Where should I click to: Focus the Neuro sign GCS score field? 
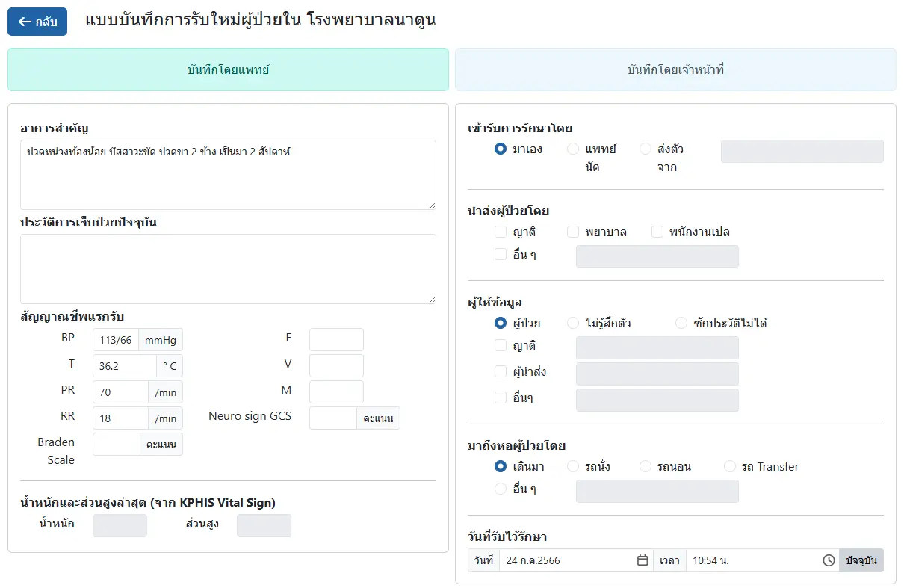tap(333, 418)
